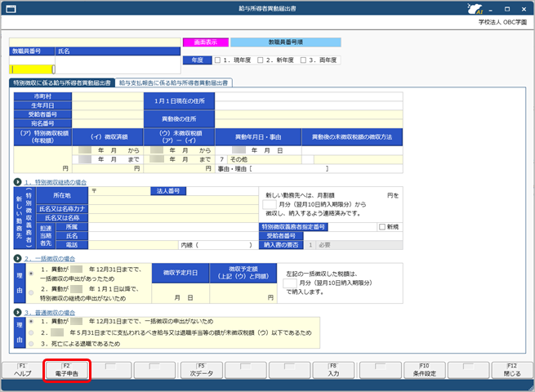The height and width of the screenshot is (392, 535).
Task: Check the 3. 両年度 checkbox
Action: (x=303, y=60)
